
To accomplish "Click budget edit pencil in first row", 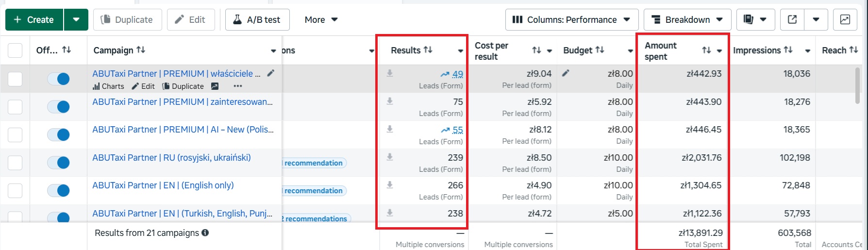I will point(566,73).
